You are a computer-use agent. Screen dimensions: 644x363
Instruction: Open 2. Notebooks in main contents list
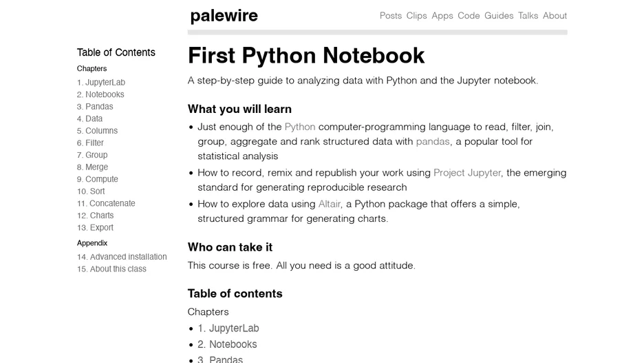227,344
